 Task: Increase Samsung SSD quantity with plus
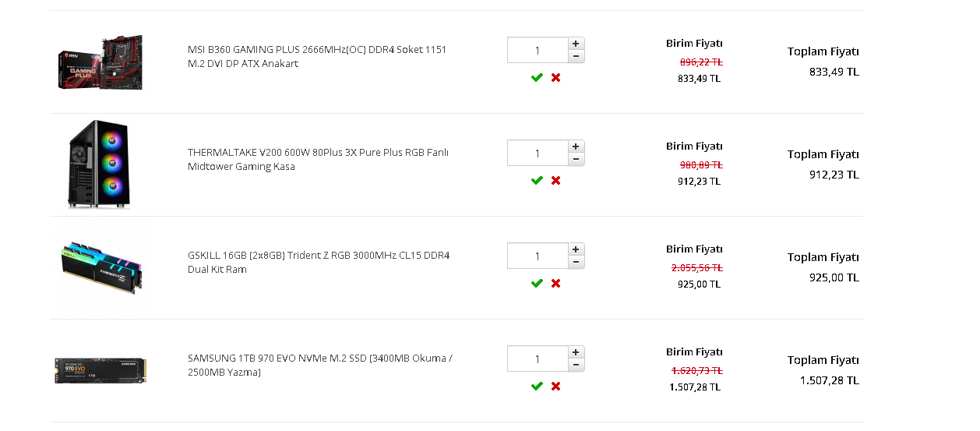[x=576, y=352]
